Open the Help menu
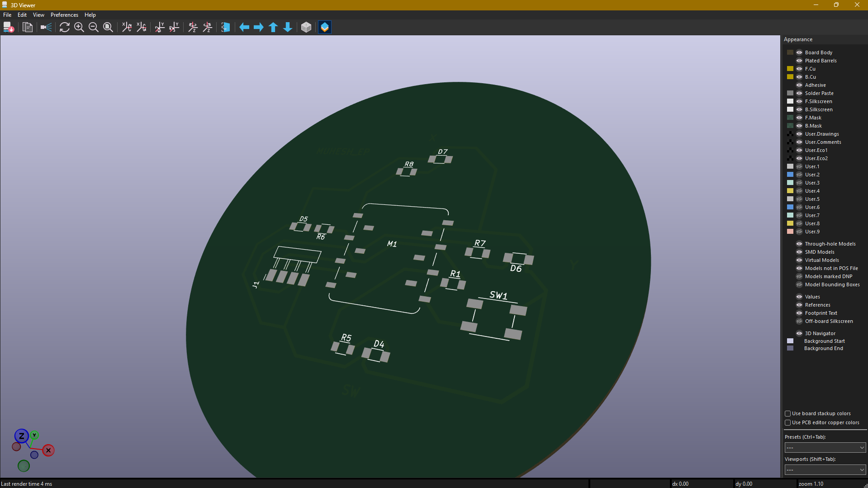 coord(90,15)
